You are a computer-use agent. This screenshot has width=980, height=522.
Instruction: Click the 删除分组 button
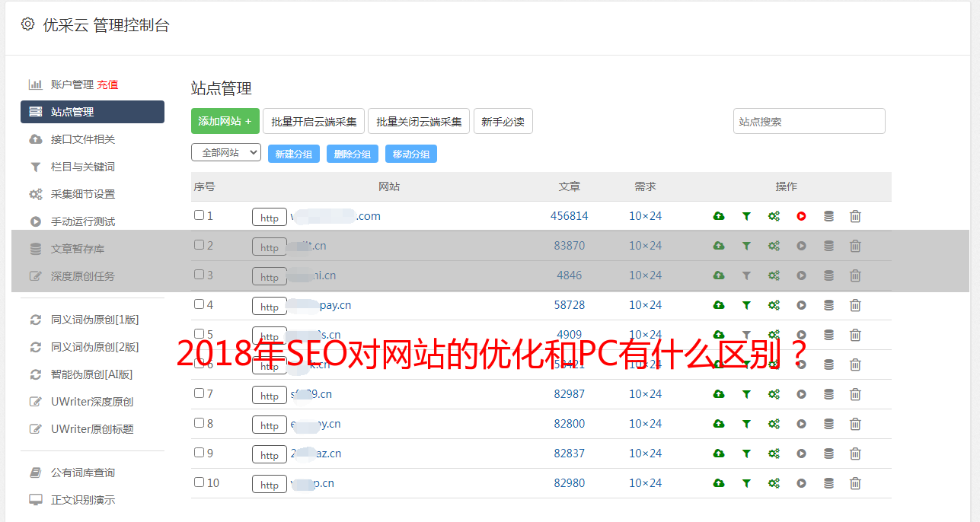click(353, 154)
